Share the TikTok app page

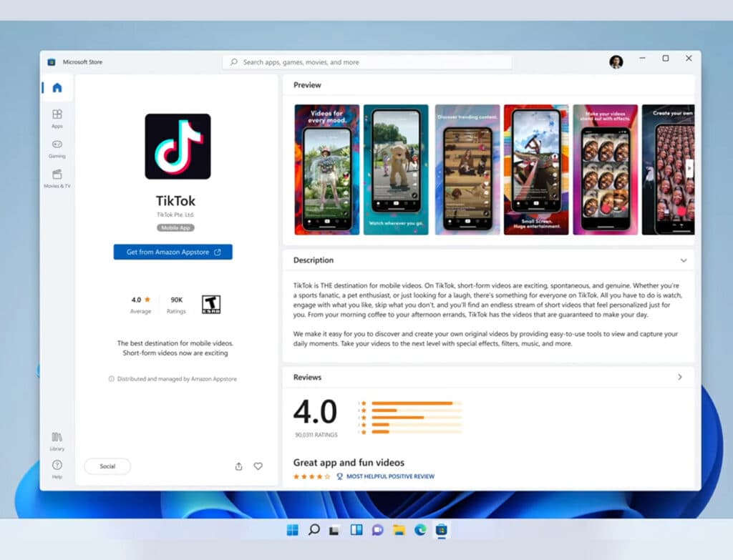coord(239,466)
